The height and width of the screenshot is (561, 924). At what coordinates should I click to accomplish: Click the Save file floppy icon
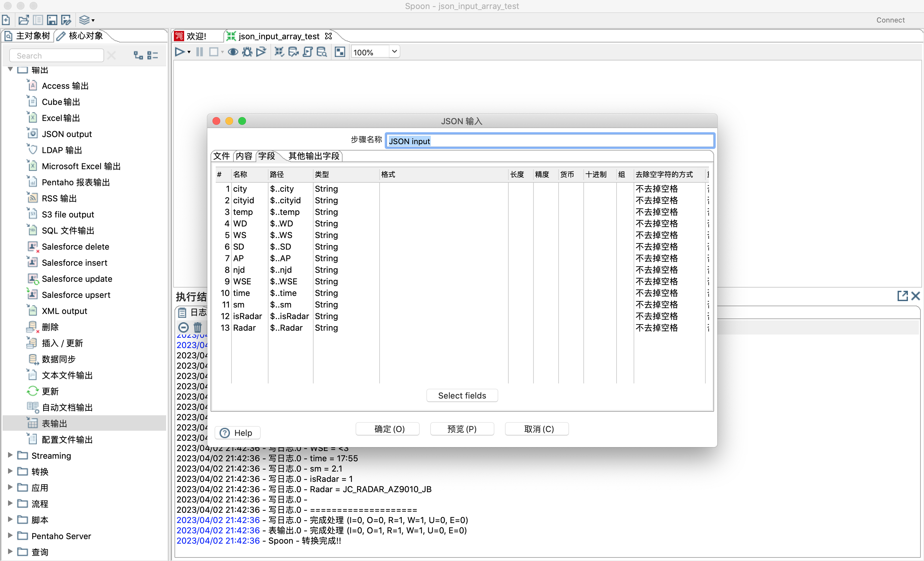(52, 20)
